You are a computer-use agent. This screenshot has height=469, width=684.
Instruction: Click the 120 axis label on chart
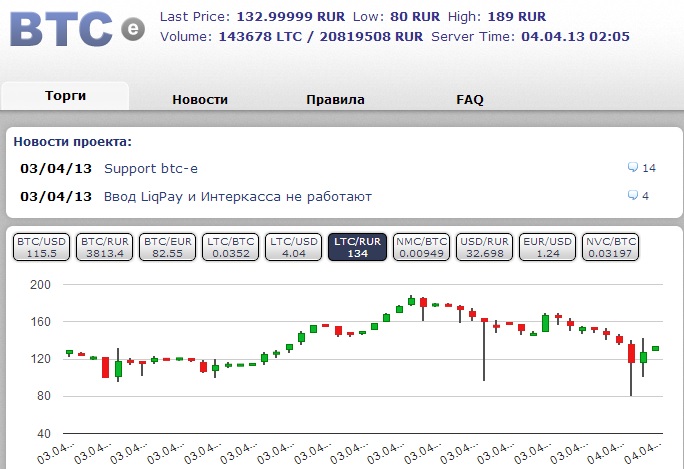pos(40,359)
